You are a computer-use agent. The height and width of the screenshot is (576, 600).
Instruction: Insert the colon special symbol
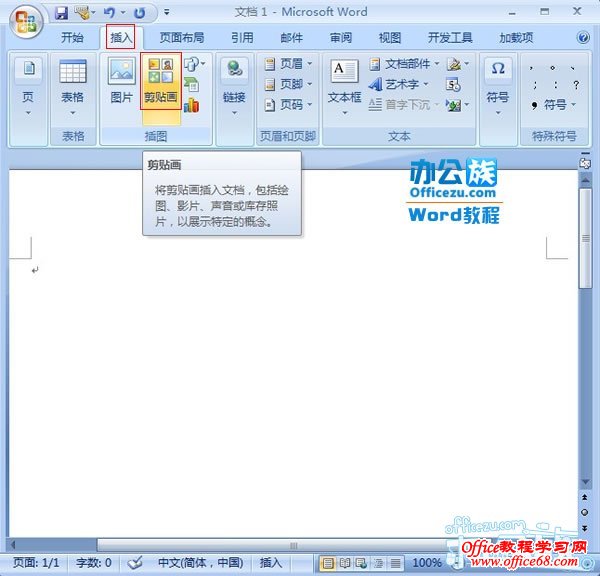click(x=555, y=85)
